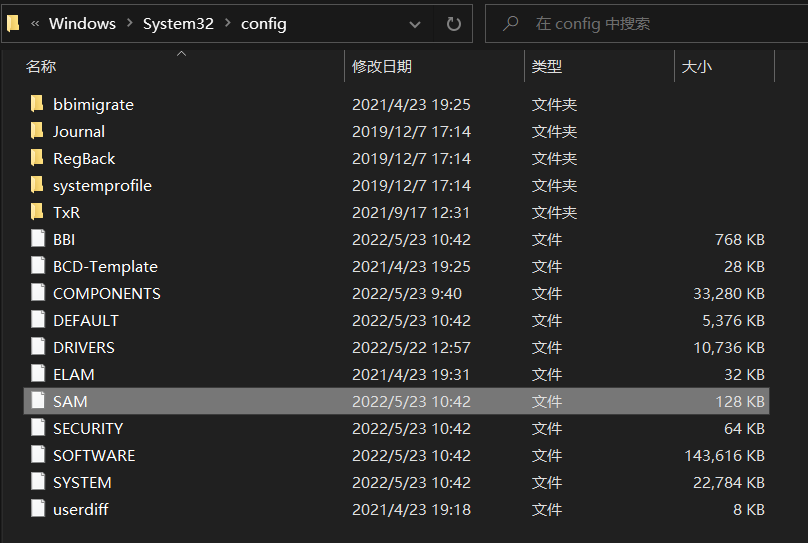The width and height of the screenshot is (808, 543).
Task: Select the SECURITY file name
Action: pyautogui.click(x=88, y=428)
